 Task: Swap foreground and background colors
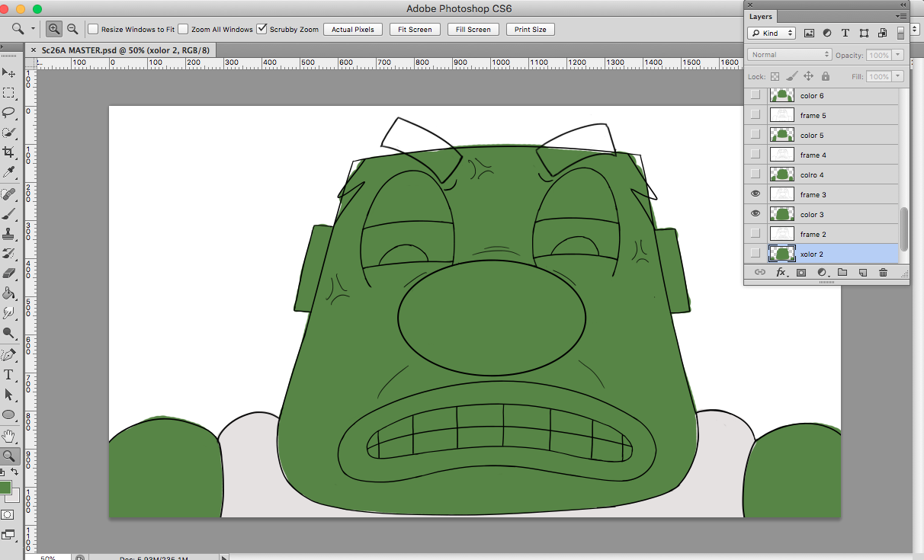(x=14, y=472)
